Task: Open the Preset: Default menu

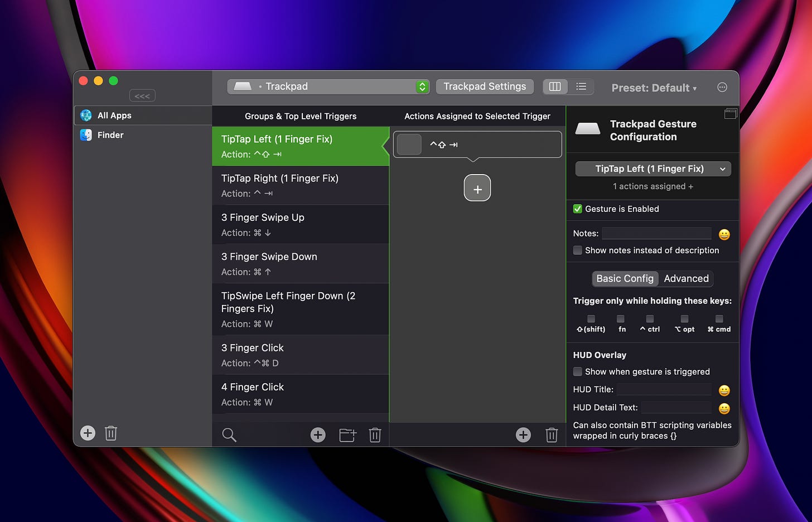Action: coord(654,88)
